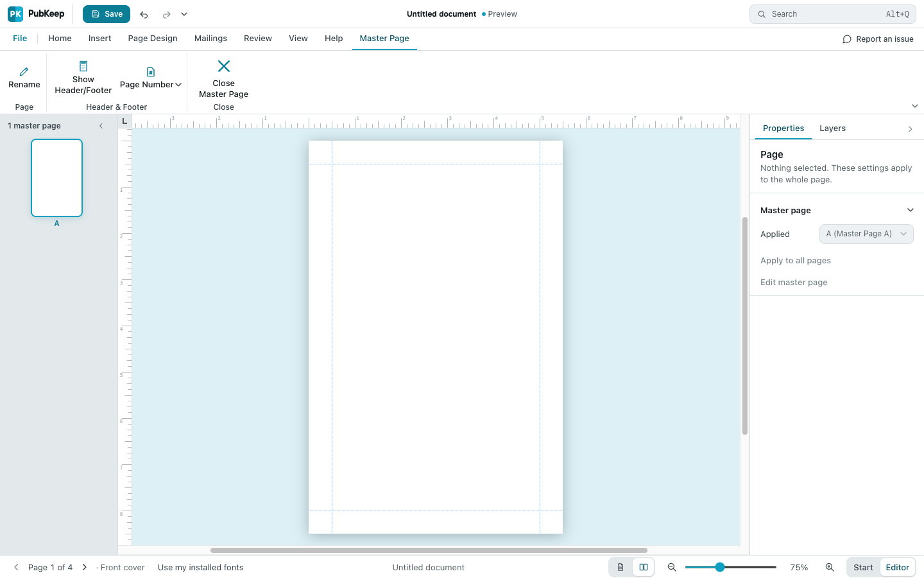Screen dimensions: 924x578
Task: Click Use my installed fonts
Action: click(201, 568)
